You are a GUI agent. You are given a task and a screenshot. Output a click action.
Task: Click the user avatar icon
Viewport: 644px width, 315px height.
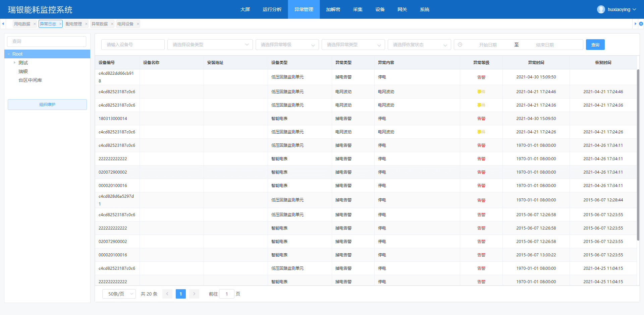(601, 9)
